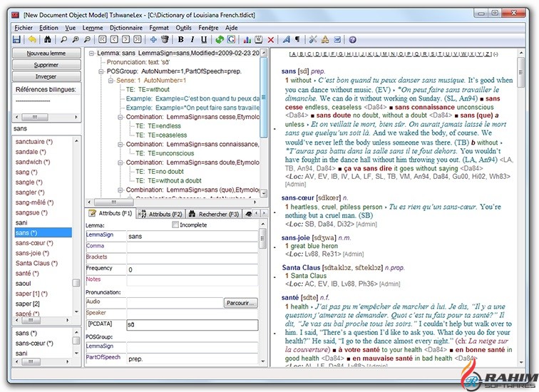Click the Save floppy disk icon
539x392 pixels.
(16, 39)
